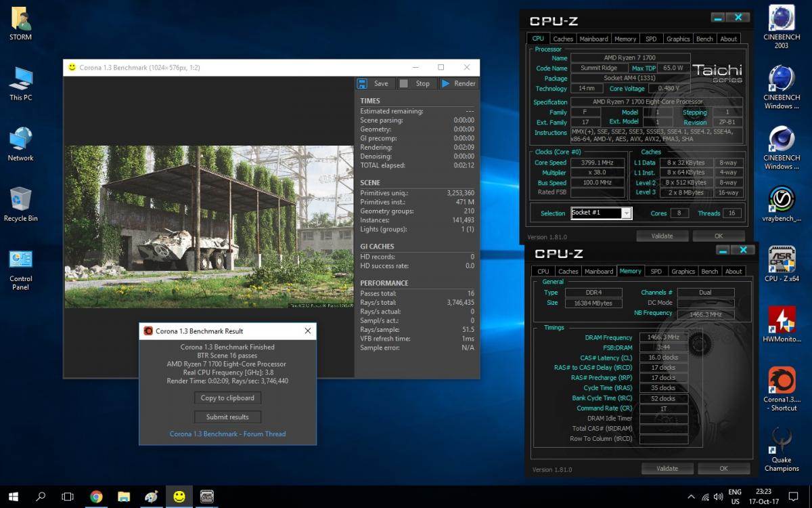Open About tab in CPU-Z processor window
This screenshot has height=508, width=812.
tap(728, 39)
